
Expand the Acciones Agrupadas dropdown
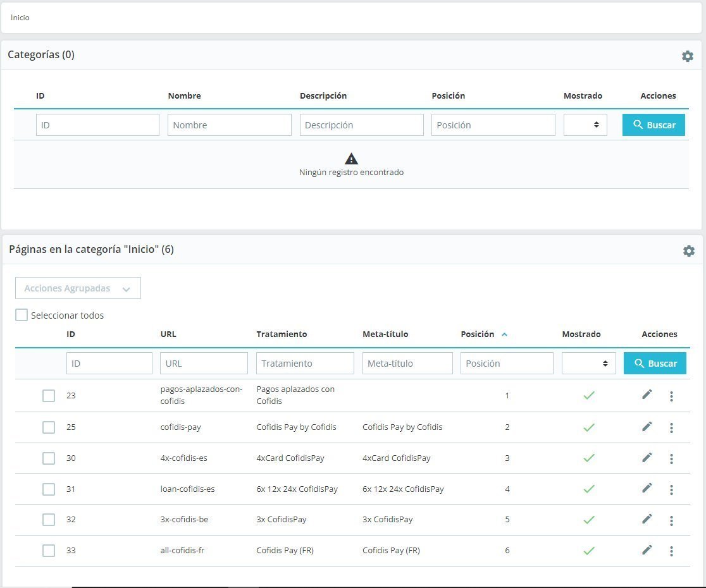[78, 288]
